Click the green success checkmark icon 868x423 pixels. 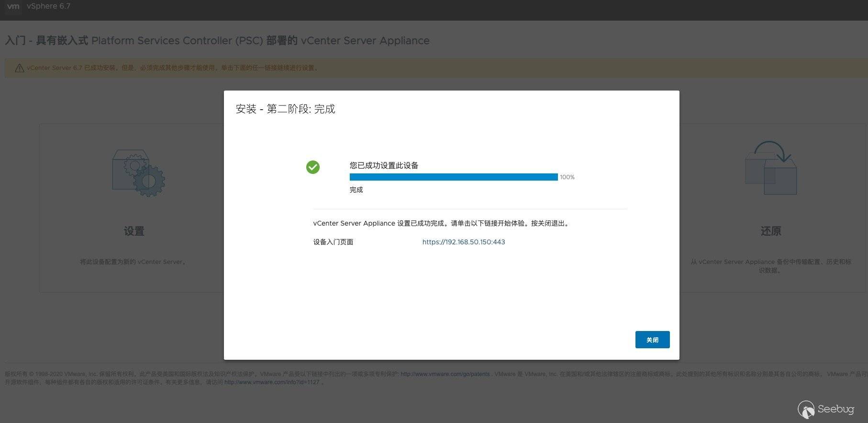pyautogui.click(x=313, y=167)
